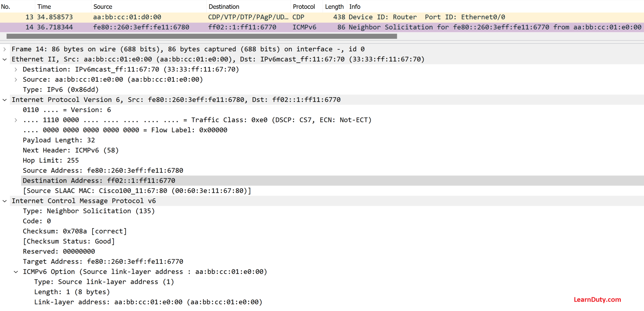Select the Source Address field

click(103, 170)
